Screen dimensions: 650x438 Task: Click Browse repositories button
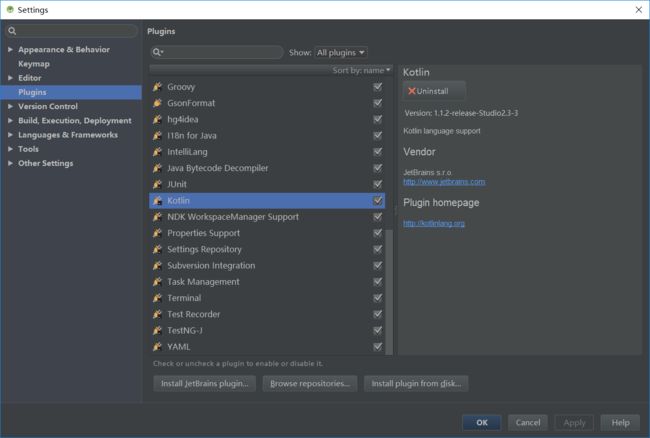point(310,384)
